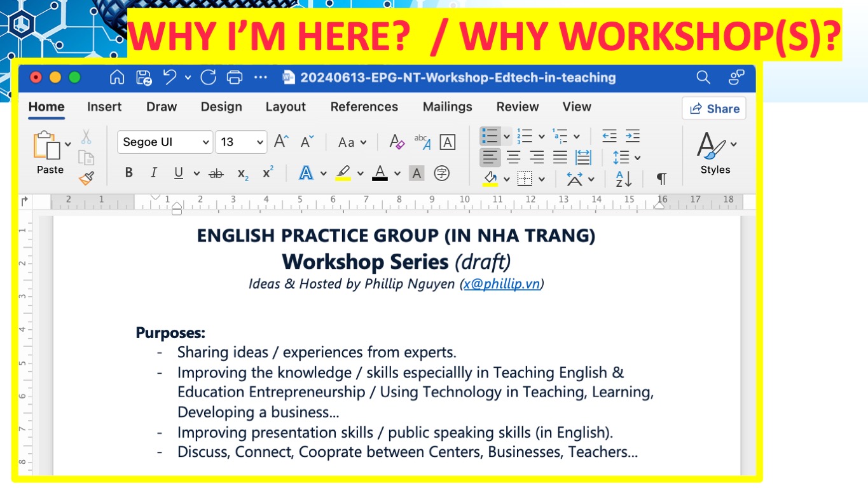Click the Sort A to Z icon
Screen dimensions: 868x488
[x=624, y=179]
